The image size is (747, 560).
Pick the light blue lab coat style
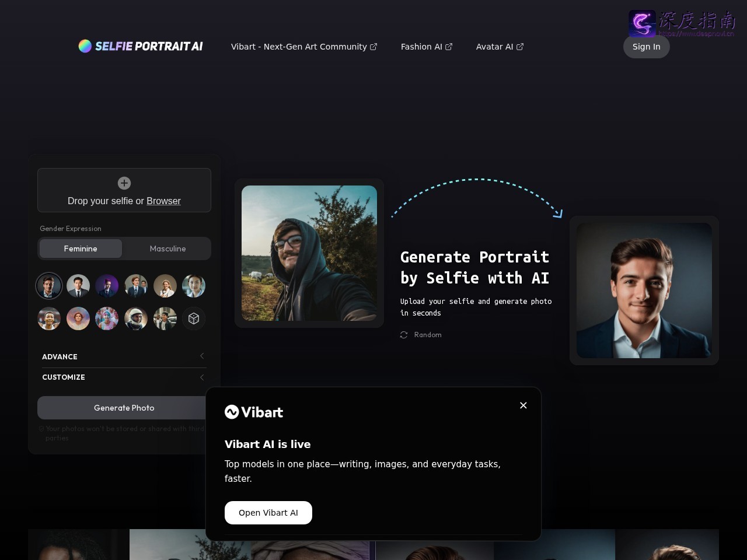click(194, 286)
